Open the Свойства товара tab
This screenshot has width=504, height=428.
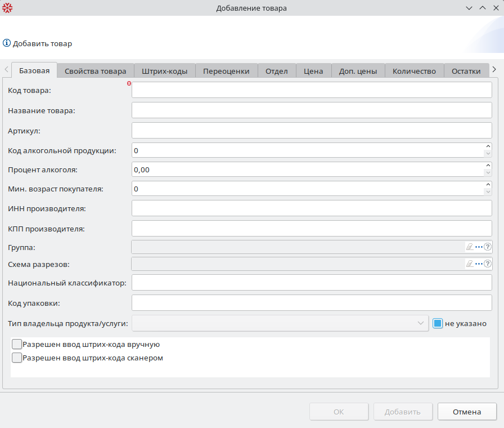coord(96,71)
